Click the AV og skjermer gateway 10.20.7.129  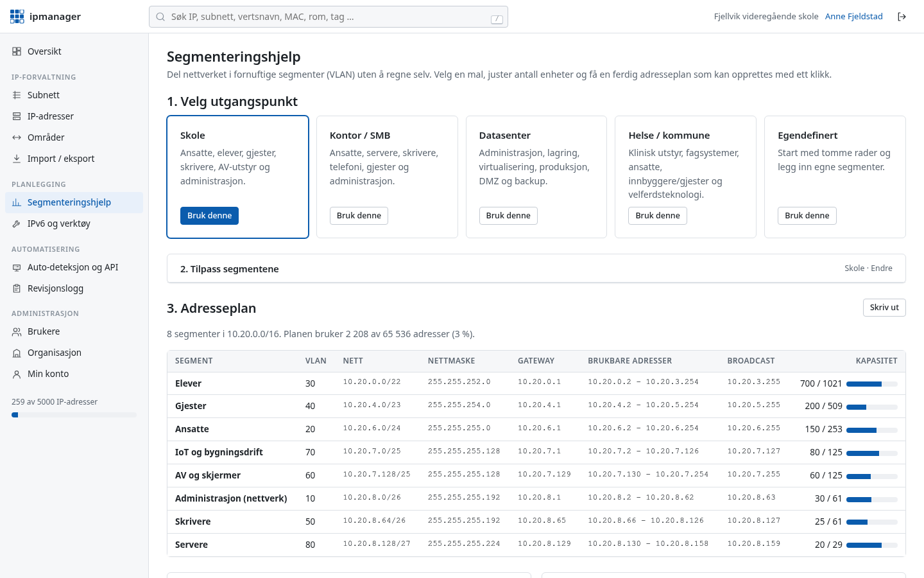(544, 475)
